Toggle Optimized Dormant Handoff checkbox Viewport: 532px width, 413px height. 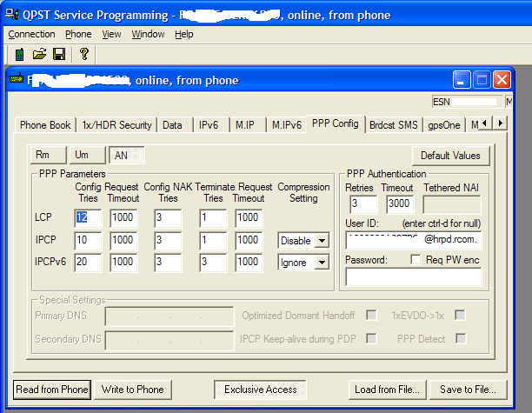click(x=371, y=315)
